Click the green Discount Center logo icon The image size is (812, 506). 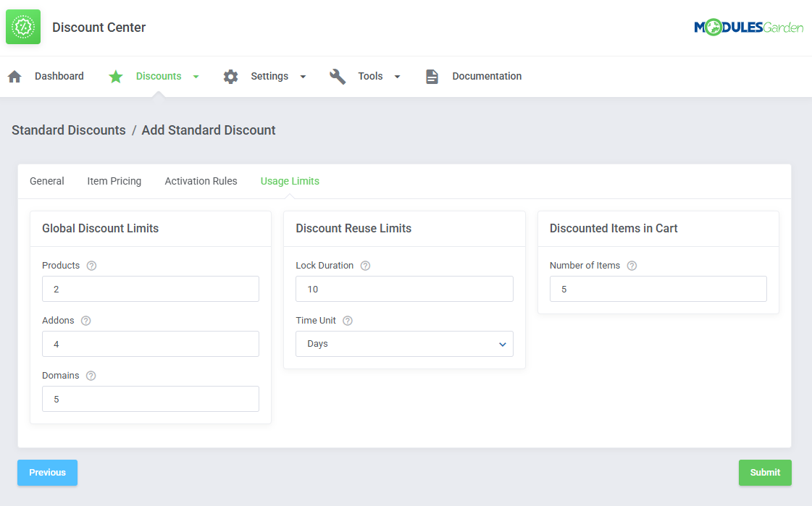click(x=23, y=27)
